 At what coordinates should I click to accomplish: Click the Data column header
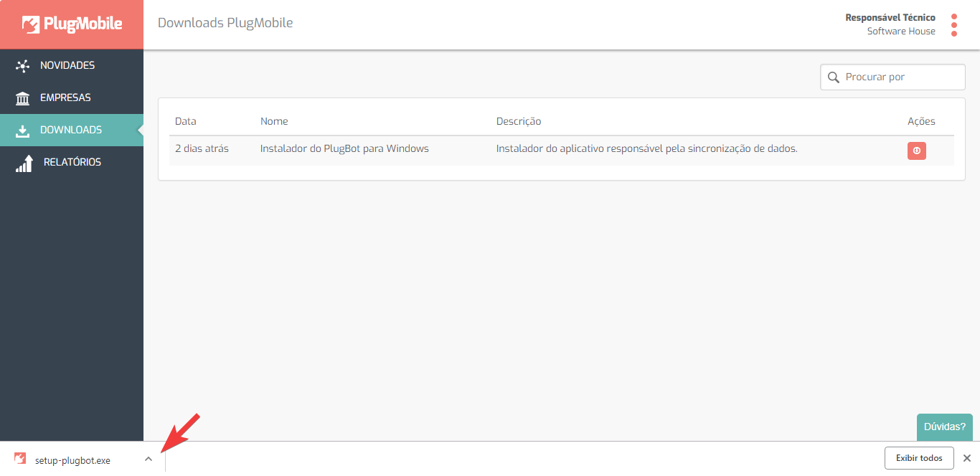click(x=185, y=121)
